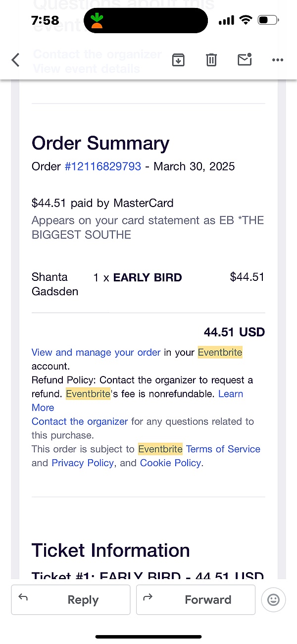Tap the back arrow to leave email
This screenshot has width=297, height=644.
[16, 60]
